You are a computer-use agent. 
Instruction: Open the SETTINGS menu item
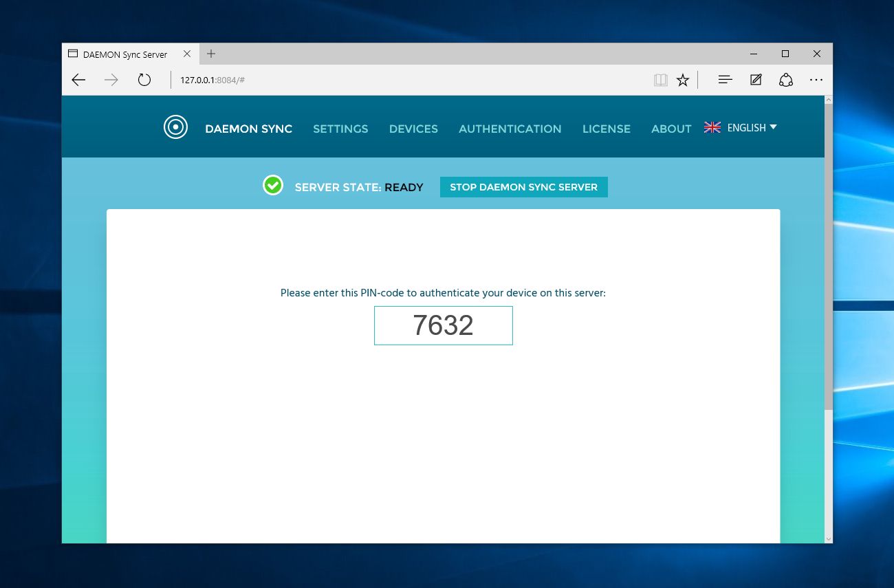pos(340,129)
